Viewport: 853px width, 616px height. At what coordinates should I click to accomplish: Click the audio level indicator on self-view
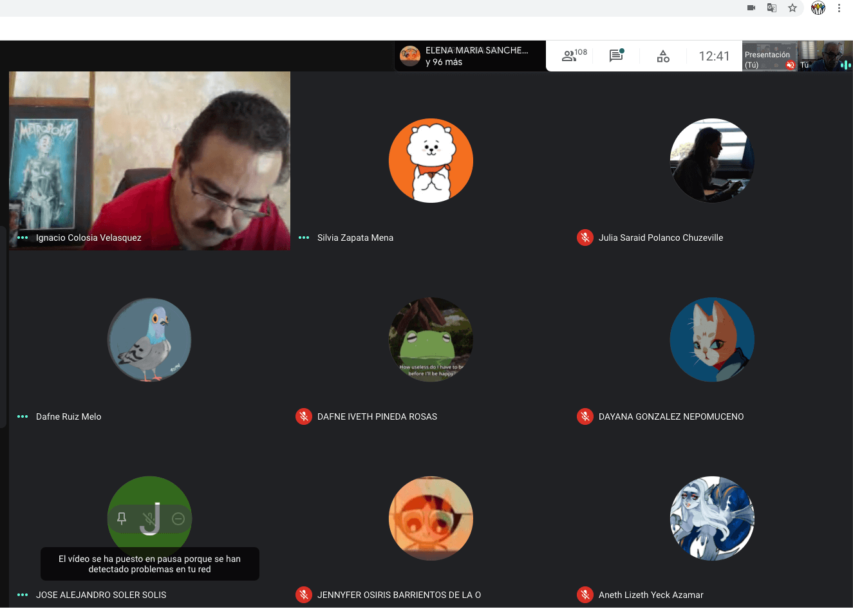tap(845, 64)
